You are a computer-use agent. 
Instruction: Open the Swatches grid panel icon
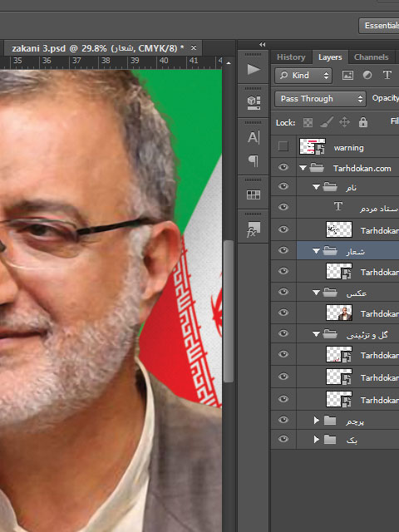pyautogui.click(x=254, y=195)
